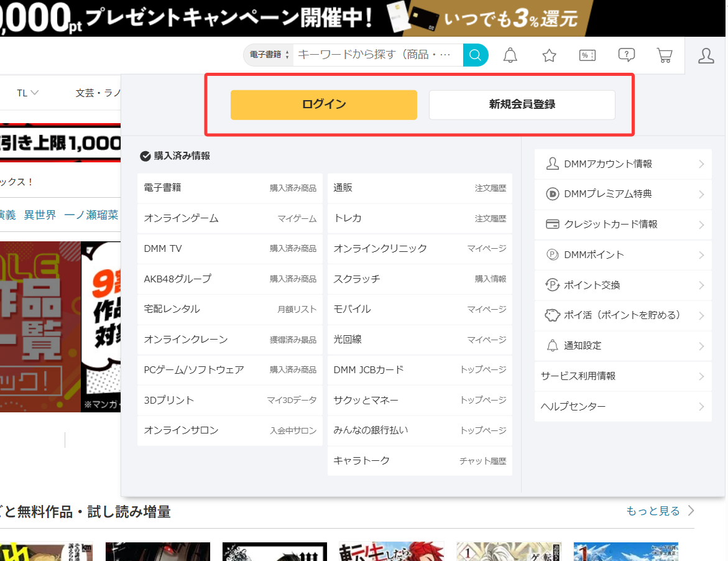This screenshot has height=561, width=728.
Task: Open スクラッチ 購入情報 entry
Action: coord(420,279)
